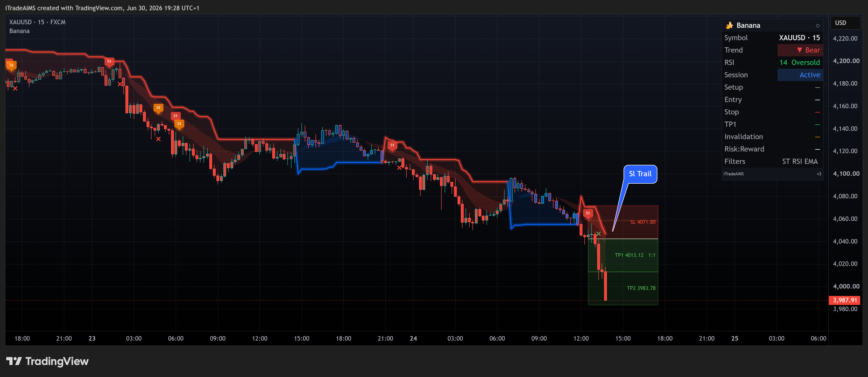Screen dimensions: 868x377
Task: Click the iTradeAIMS footer text in the panel
Action: coord(734,174)
